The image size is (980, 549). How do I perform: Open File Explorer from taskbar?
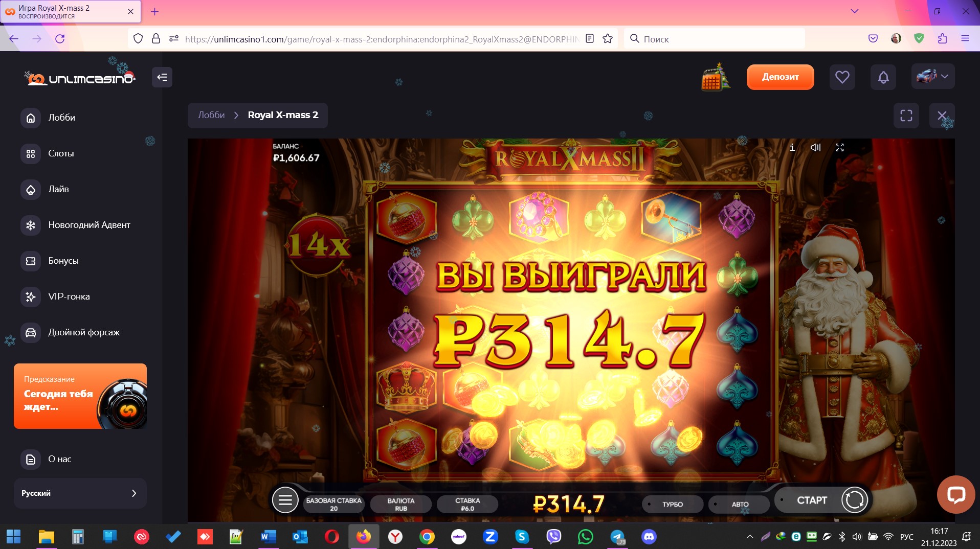(46, 537)
